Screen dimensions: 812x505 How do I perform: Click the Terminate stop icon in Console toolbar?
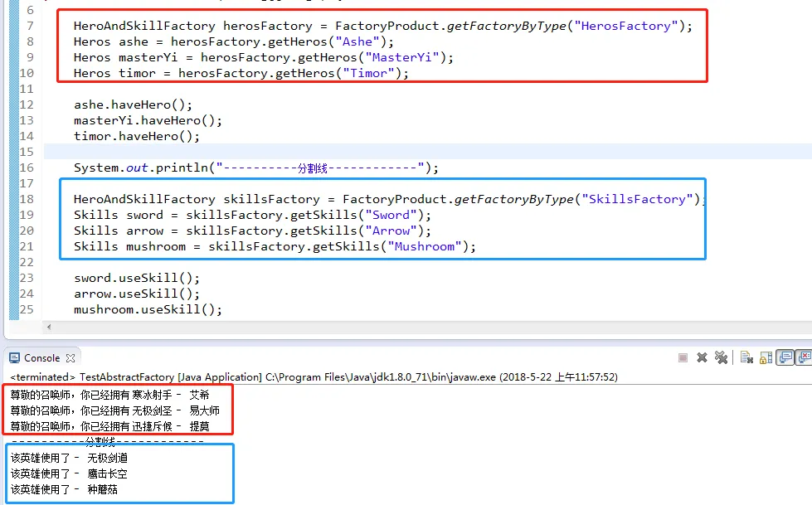click(x=683, y=358)
